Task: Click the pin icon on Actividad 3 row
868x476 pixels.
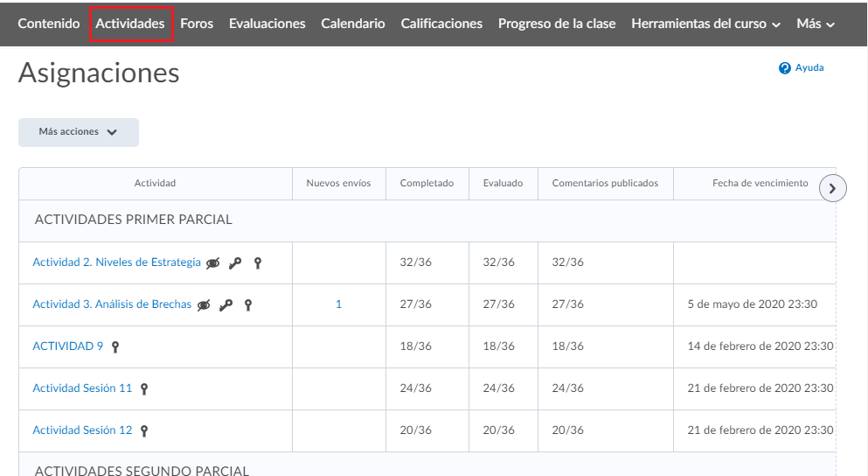Action: click(x=248, y=304)
